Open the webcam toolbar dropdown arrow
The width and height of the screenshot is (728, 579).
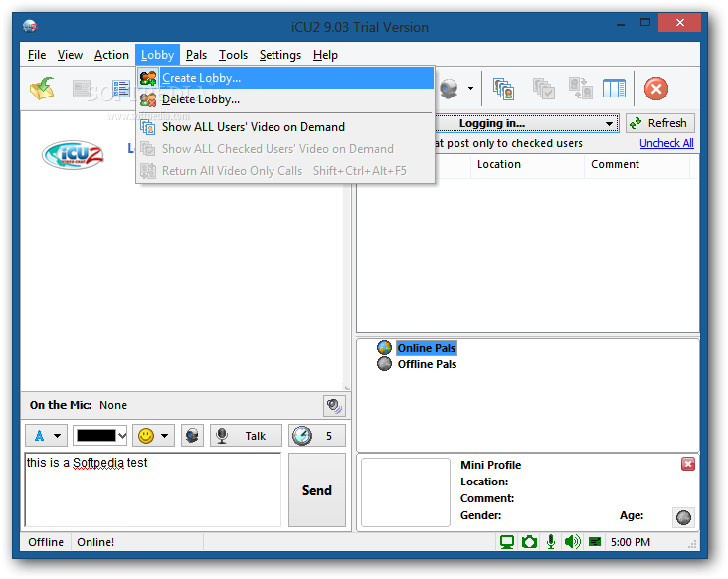click(x=470, y=89)
